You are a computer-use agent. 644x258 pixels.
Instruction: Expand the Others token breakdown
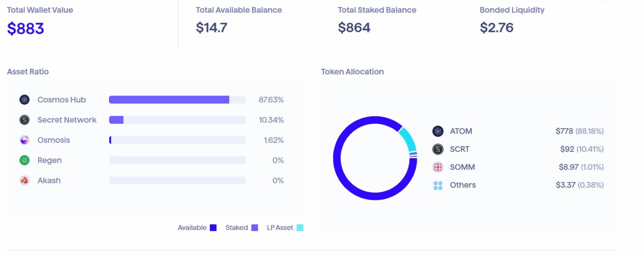462,185
